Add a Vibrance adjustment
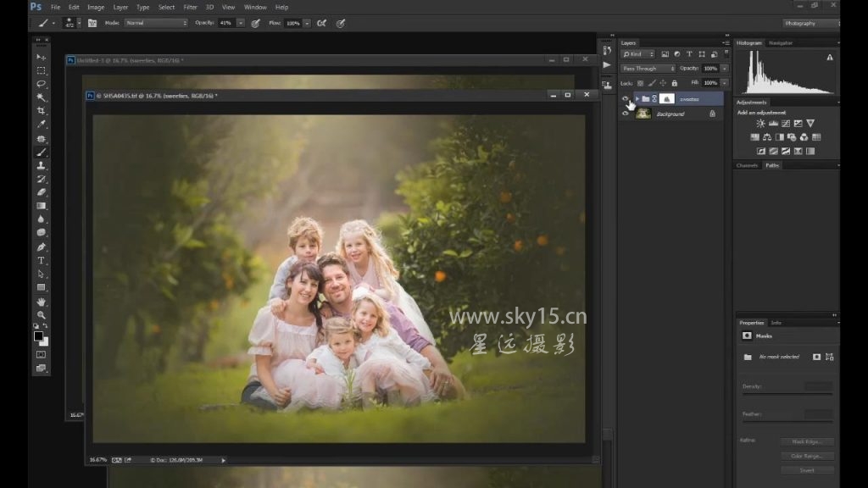Image resolution: width=868 pixels, height=488 pixels. pyautogui.click(x=810, y=124)
